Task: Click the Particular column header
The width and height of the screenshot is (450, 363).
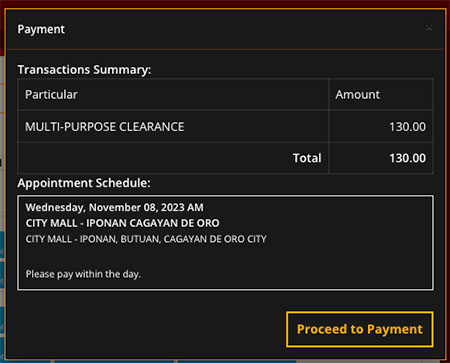Action: pos(51,95)
